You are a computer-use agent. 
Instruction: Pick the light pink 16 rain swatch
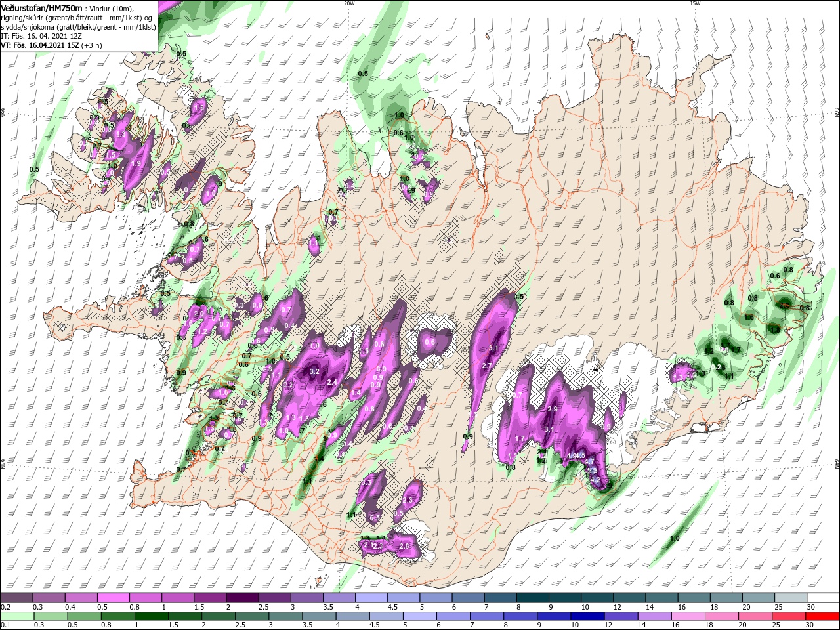tap(688, 616)
